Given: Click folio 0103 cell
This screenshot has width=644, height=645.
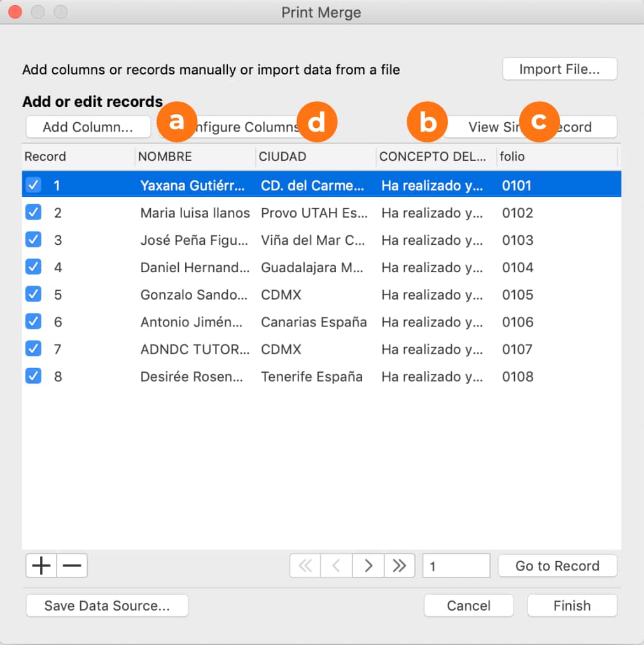Looking at the screenshot, I should point(517,240).
